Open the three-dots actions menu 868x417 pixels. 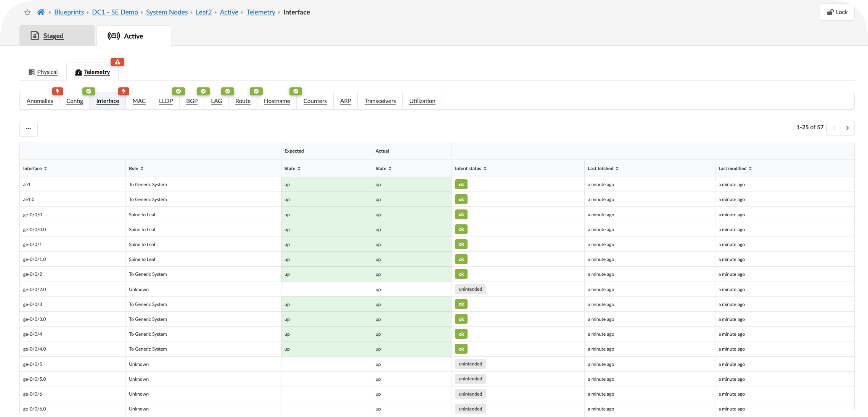coord(29,129)
